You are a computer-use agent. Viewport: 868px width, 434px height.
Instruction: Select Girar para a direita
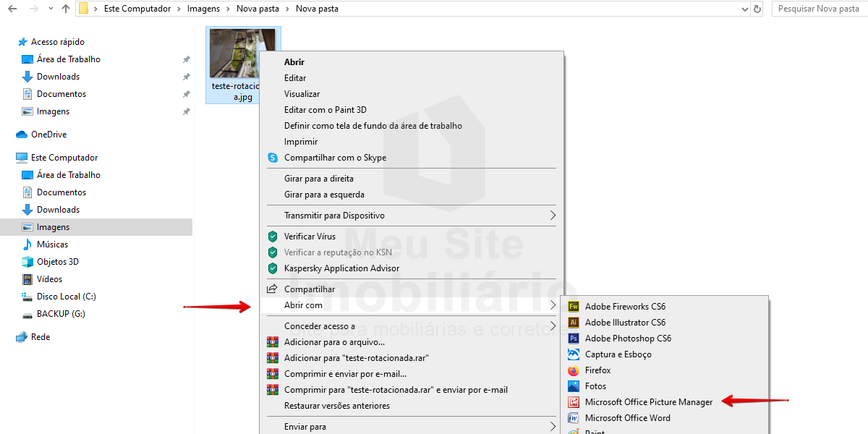click(319, 179)
